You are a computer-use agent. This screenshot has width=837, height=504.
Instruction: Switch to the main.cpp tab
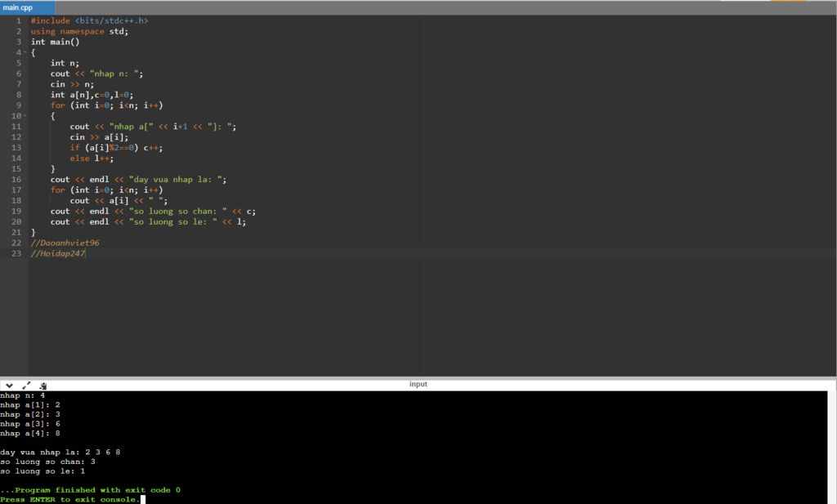27,7
